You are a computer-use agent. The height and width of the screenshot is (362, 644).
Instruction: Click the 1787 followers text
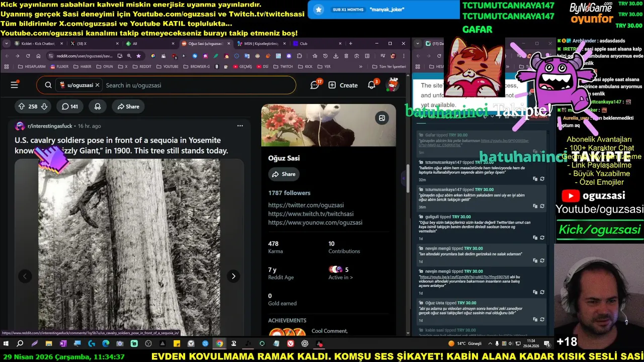289,193
